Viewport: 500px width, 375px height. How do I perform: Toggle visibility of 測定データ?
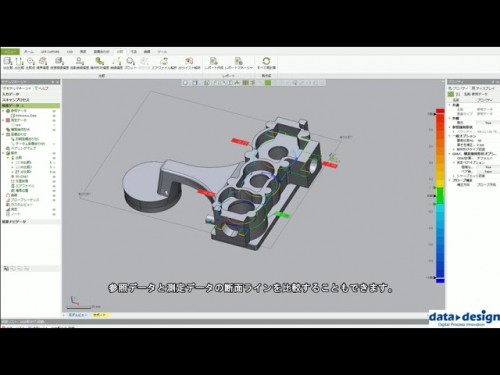[54, 120]
